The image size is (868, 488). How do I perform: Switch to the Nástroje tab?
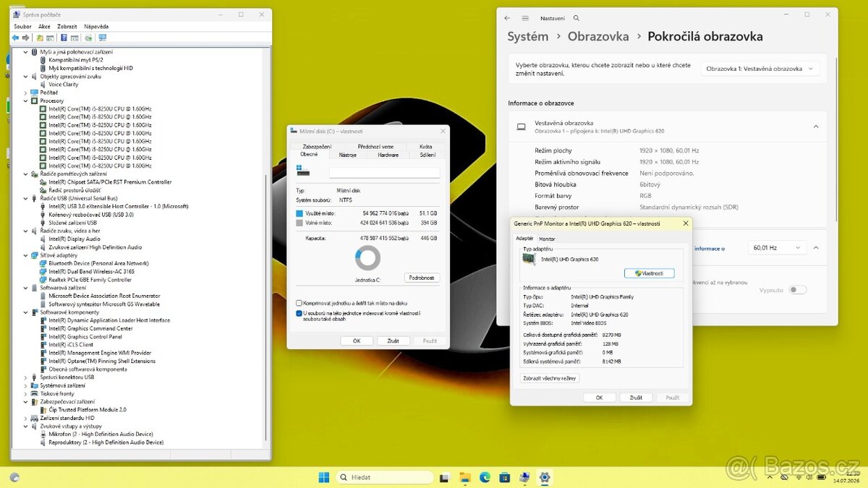click(x=347, y=155)
